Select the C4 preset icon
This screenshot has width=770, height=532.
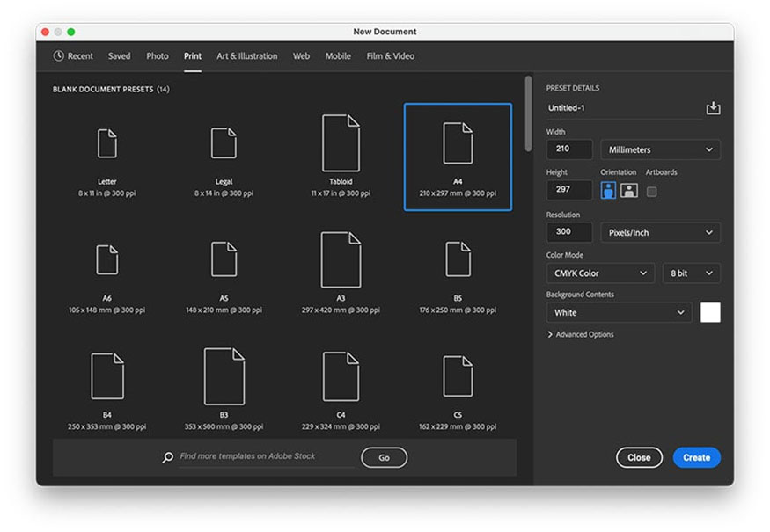tap(341, 376)
